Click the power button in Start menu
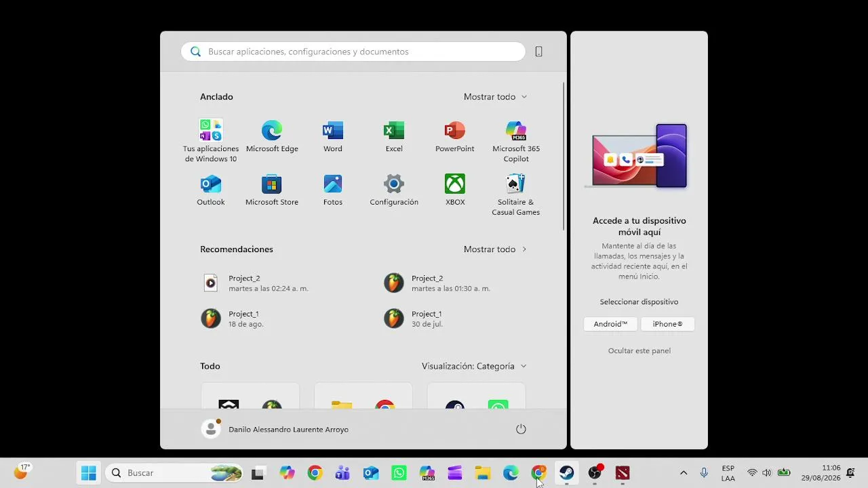Screen dimensions: 868x488 (521, 429)
